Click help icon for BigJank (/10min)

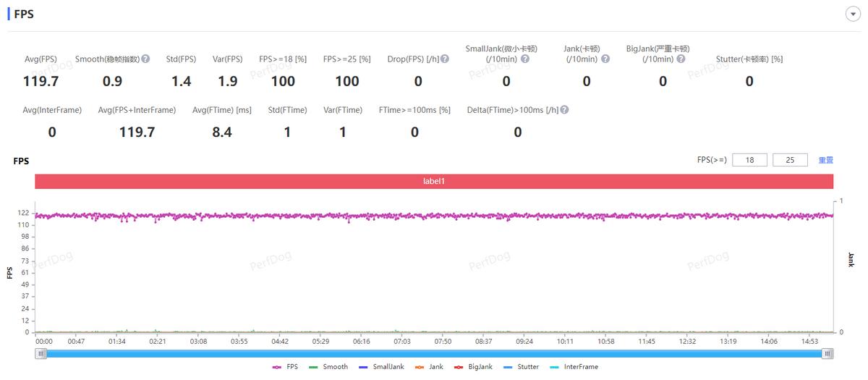pyautogui.click(x=681, y=59)
